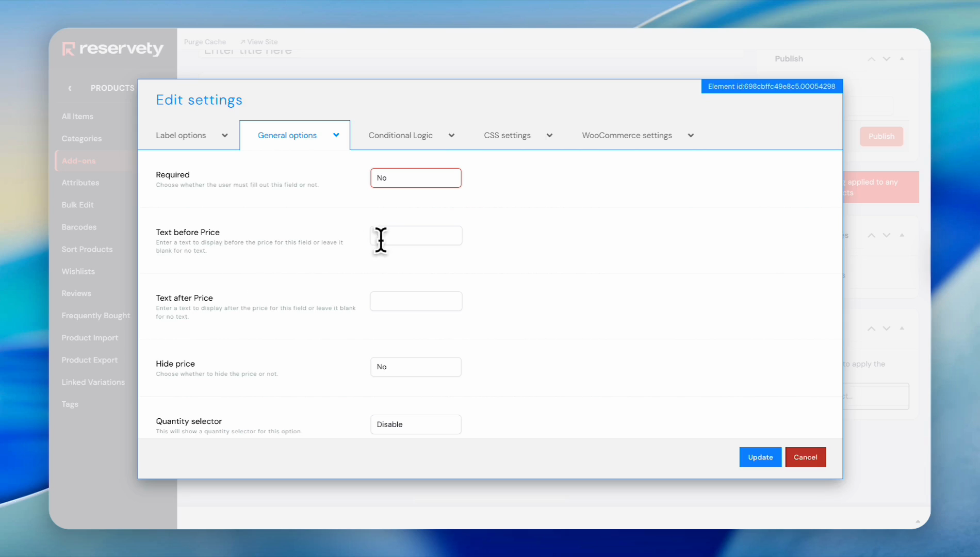Focus the Text after Price field

pos(416,301)
